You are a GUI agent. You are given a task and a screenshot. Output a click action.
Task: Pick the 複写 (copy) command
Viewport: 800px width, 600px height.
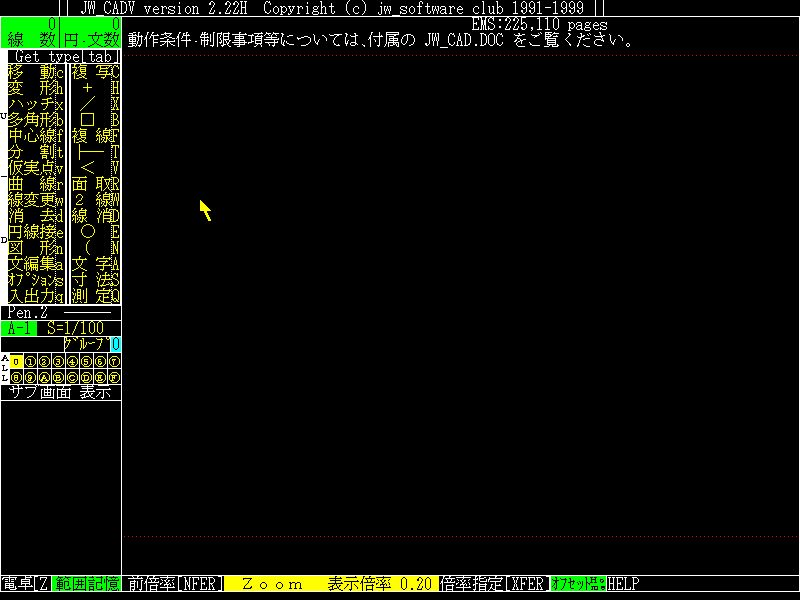tap(95, 72)
